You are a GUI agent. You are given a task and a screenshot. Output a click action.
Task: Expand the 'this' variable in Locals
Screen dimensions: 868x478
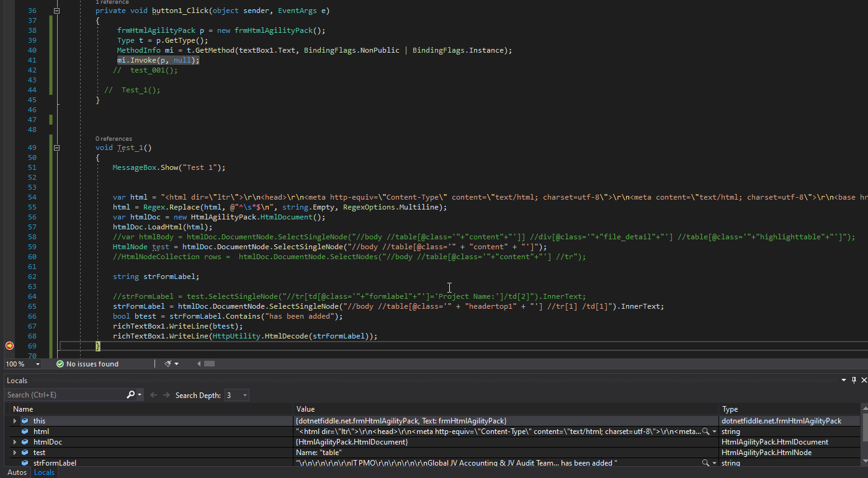click(15, 421)
